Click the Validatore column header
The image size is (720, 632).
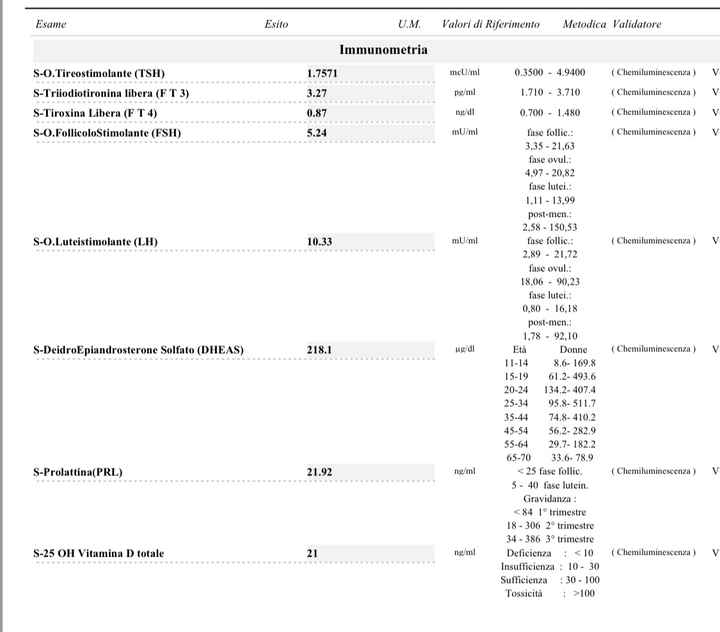[x=636, y=24]
